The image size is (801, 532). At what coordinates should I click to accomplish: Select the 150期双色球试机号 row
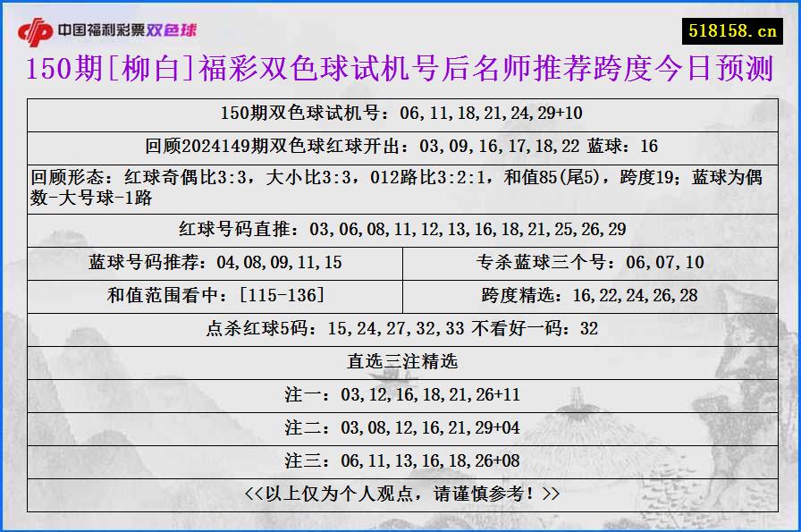click(400, 113)
